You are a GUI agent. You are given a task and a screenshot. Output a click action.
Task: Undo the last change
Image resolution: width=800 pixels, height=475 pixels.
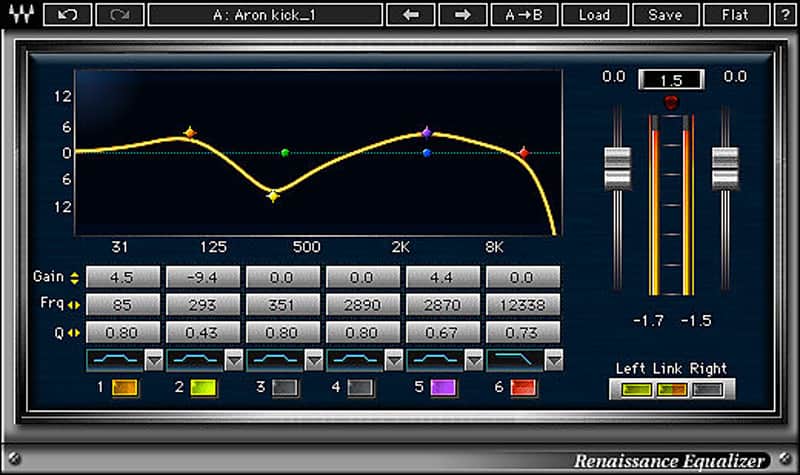tap(68, 15)
